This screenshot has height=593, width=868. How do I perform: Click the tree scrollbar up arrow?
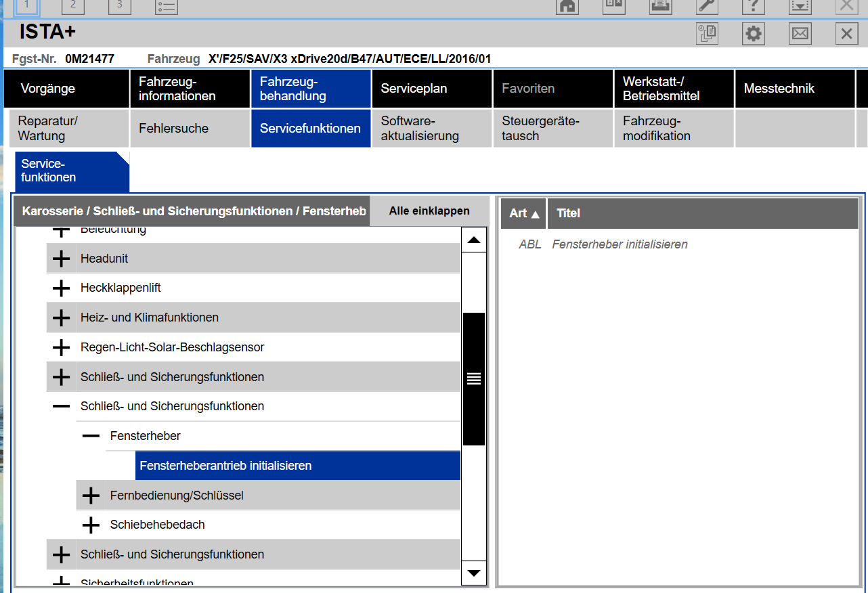point(474,240)
